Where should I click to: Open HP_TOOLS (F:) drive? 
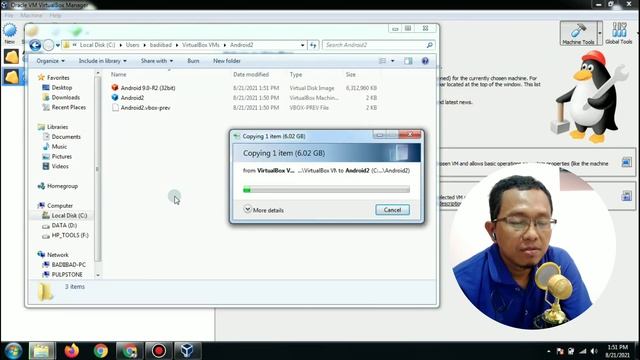point(70,235)
